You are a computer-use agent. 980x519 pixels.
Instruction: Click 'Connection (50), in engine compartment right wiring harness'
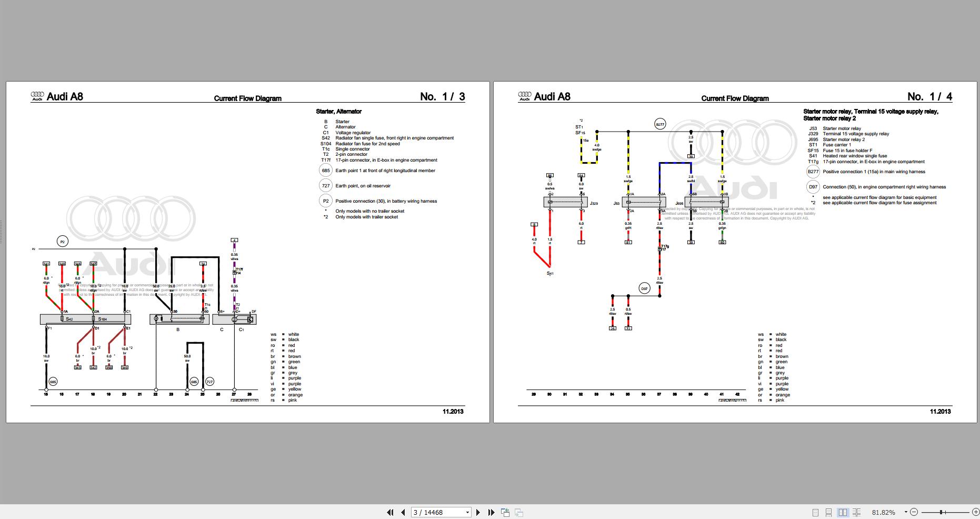click(x=884, y=187)
